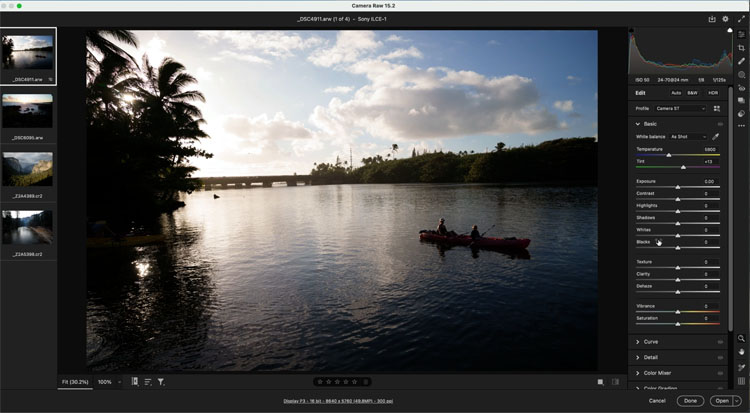Open the Presets panel

coord(741,113)
